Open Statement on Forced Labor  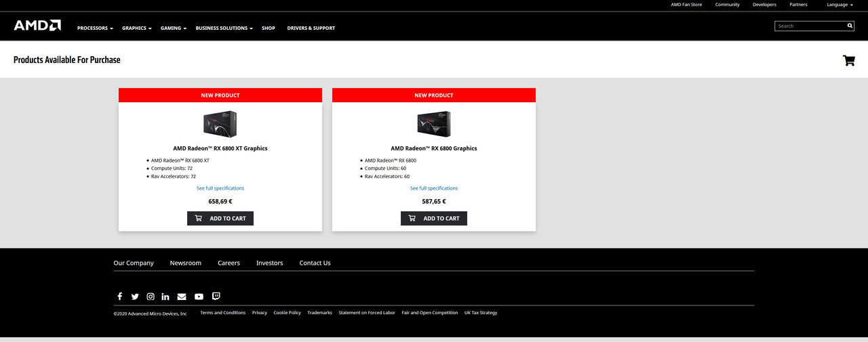(x=367, y=313)
